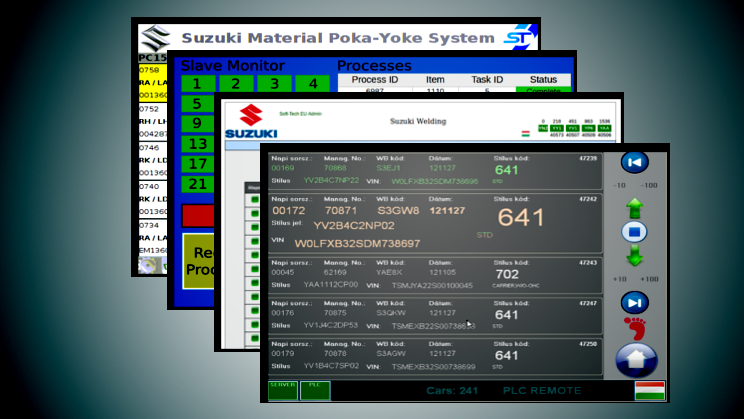Go home via the blue house button
Viewport: 744px width, 419px height.
[x=636, y=360]
